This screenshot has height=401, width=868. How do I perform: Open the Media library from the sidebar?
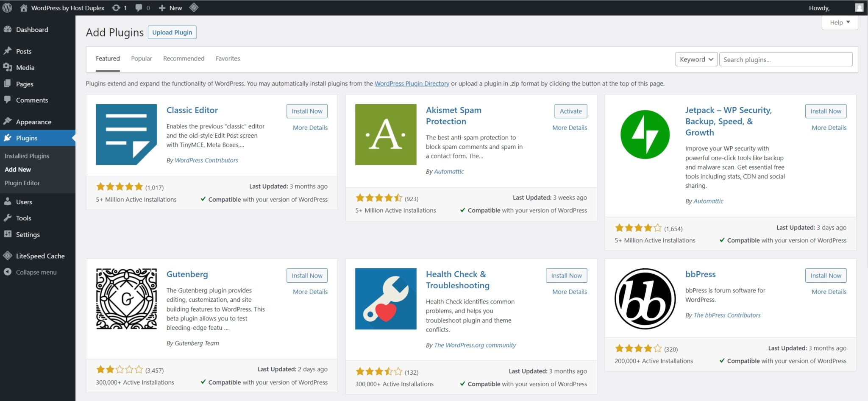(25, 67)
